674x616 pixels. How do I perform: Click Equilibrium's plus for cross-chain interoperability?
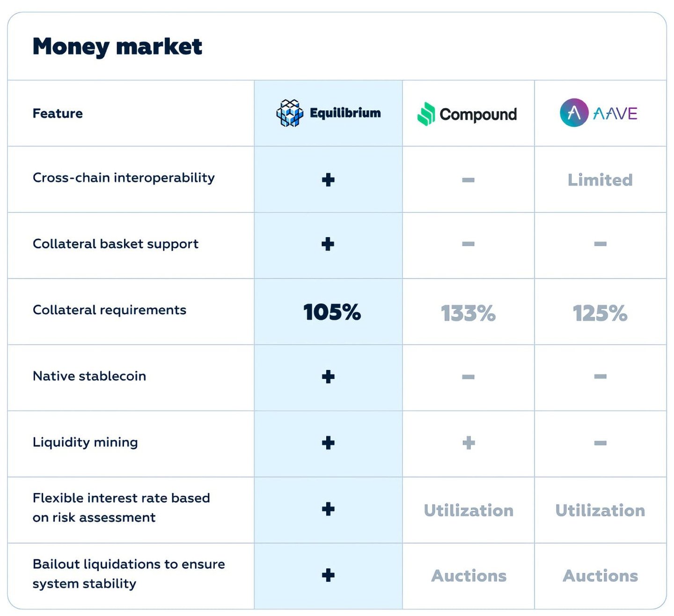(328, 180)
